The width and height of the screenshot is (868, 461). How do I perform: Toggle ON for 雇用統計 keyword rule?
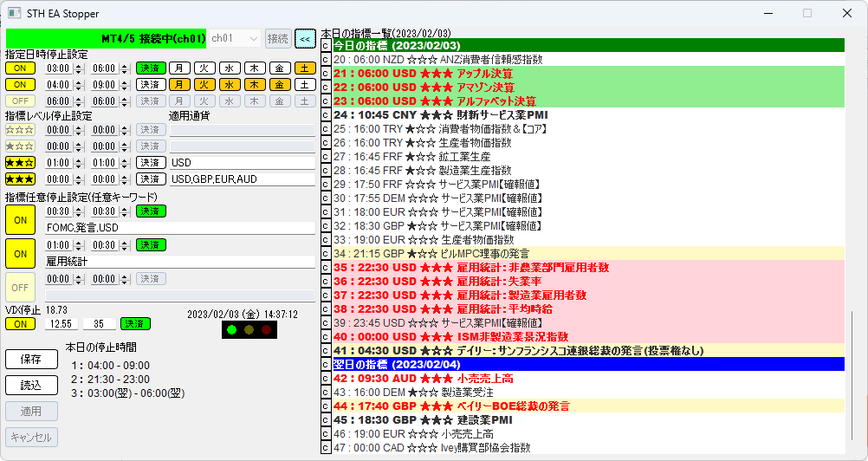pyautogui.click(x=21, y=254)
